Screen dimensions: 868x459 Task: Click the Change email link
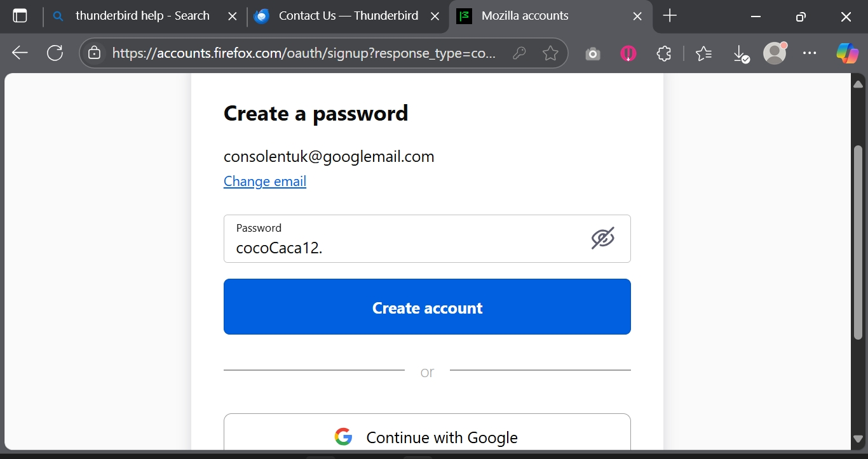click(265, 182)
